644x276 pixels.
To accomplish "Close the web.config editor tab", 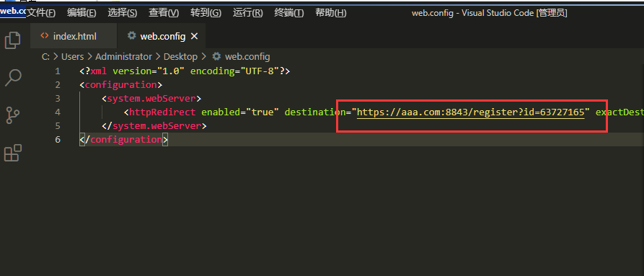I will click(x=194, y=36).
